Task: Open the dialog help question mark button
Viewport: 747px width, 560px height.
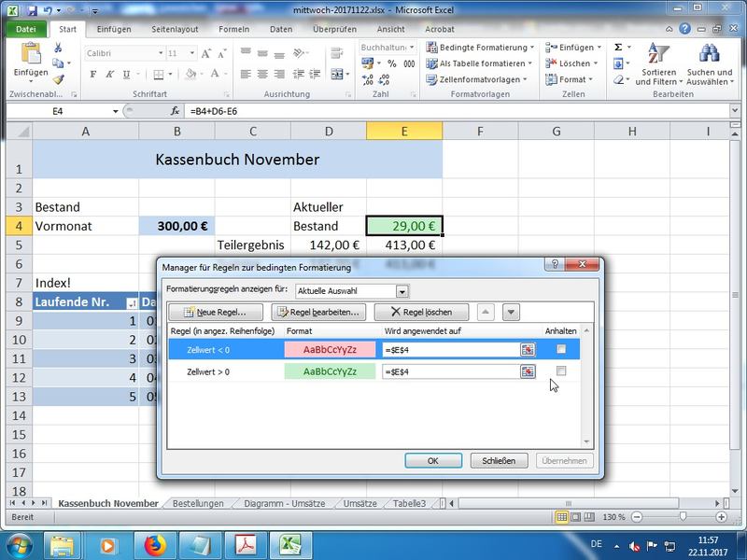Action: point(557,266)
